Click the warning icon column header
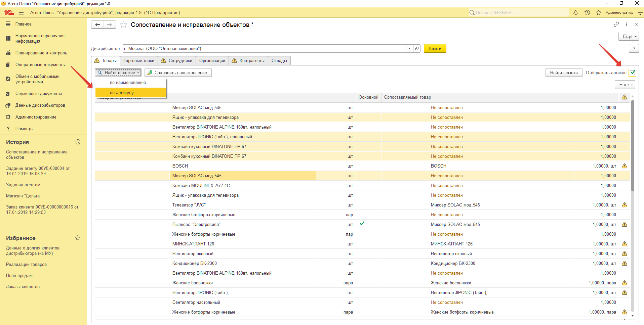This screenshot has height=325, width=644. pyautogui.click(x=625, y=97)
